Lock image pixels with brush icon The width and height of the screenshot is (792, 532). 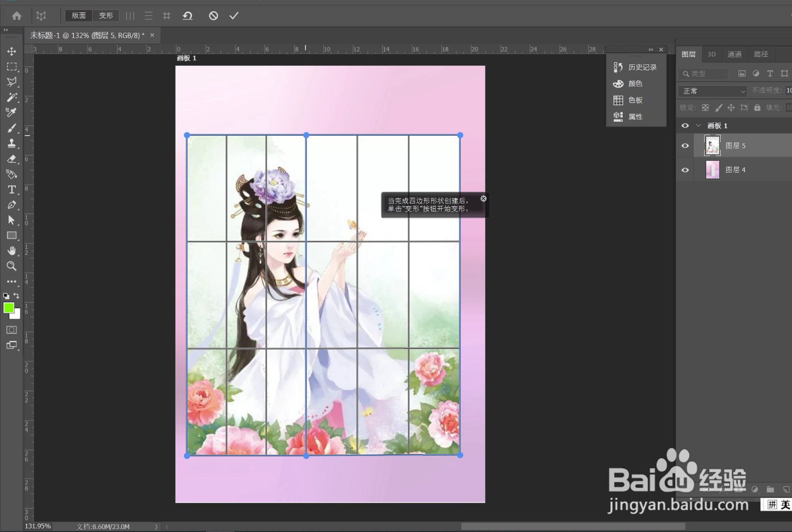click(718, 107)
